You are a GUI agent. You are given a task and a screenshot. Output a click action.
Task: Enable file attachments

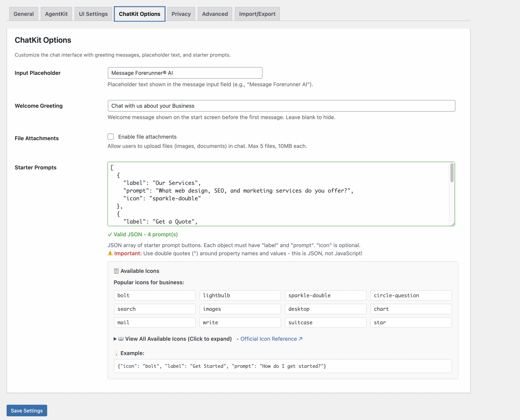click(110, 137)
